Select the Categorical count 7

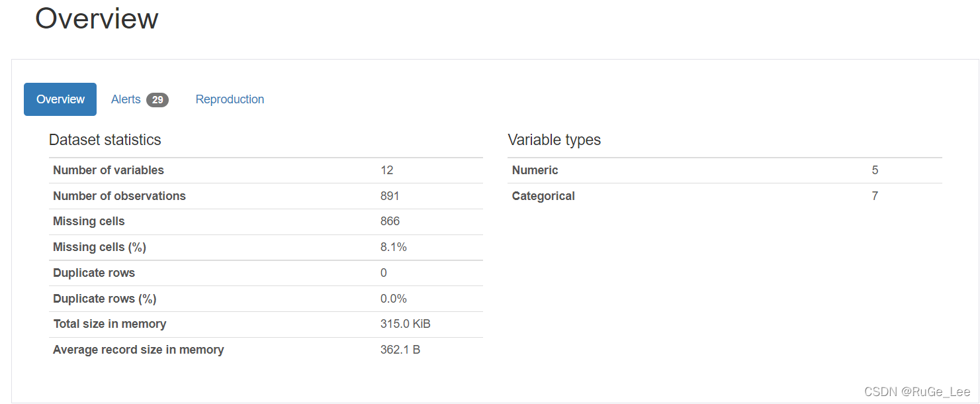[875, 196]
